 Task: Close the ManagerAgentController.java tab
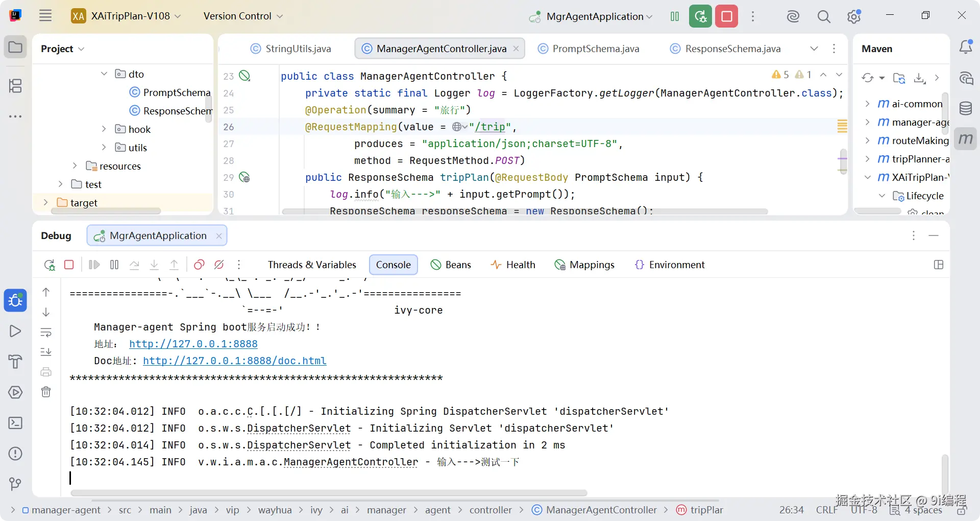point(516,49)
